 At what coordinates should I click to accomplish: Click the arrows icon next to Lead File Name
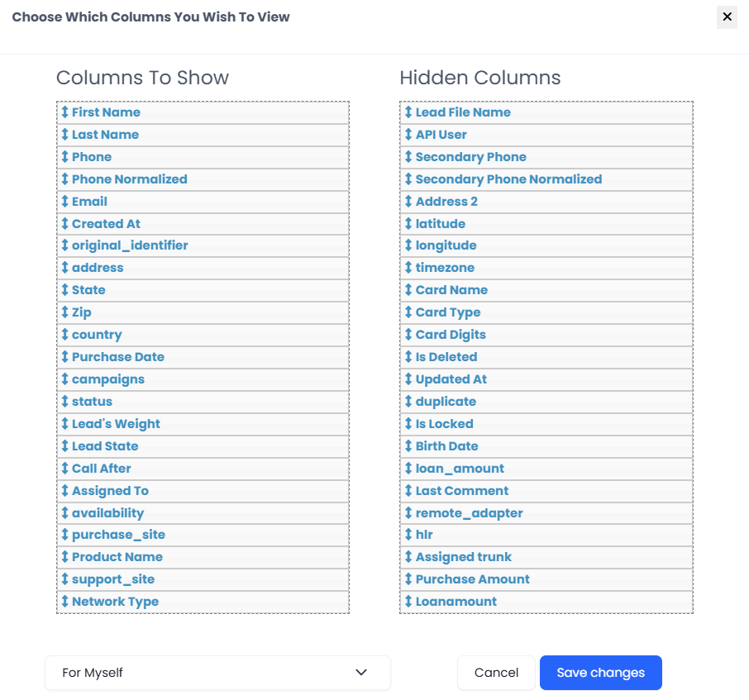click(x=408, y=112)
